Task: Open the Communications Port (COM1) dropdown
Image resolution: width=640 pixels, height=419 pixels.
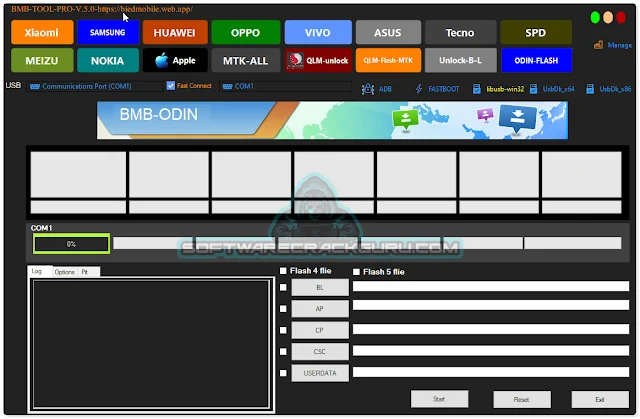Action: [95, 86]
